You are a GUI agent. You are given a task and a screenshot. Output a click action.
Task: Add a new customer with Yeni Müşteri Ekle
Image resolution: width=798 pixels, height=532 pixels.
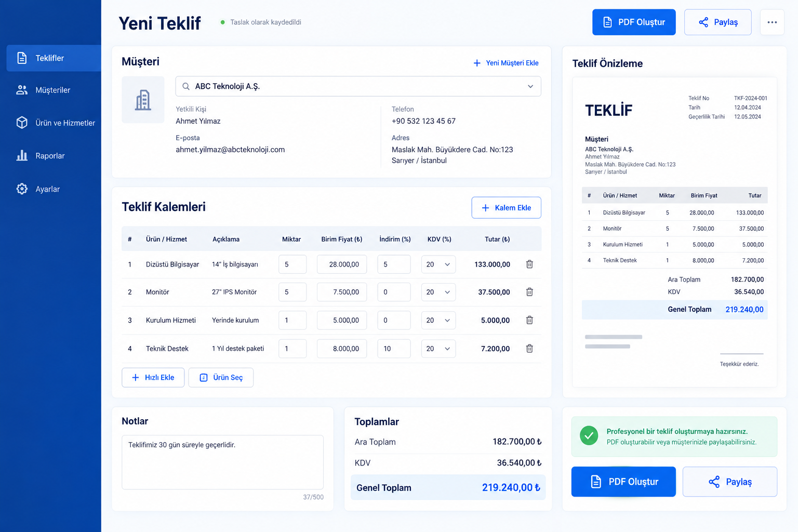pos(506,63)
